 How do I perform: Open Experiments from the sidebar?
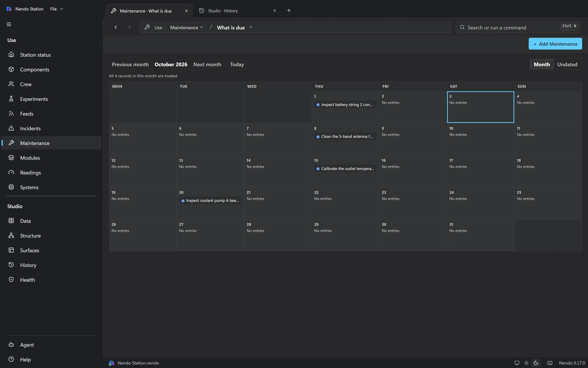[51, 99]
